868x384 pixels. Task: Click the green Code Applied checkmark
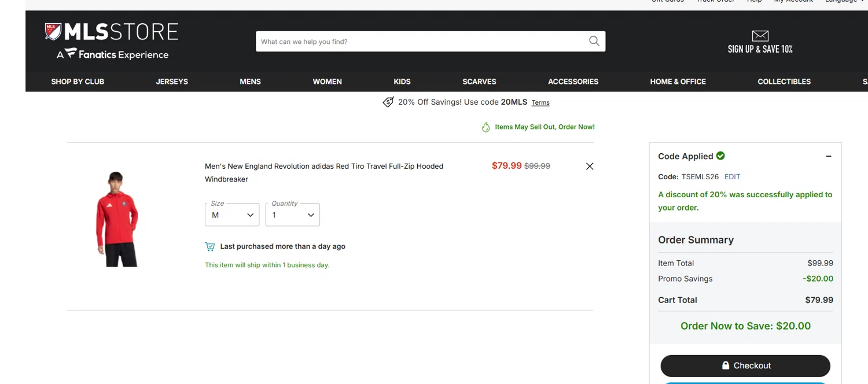click(720, 156)
